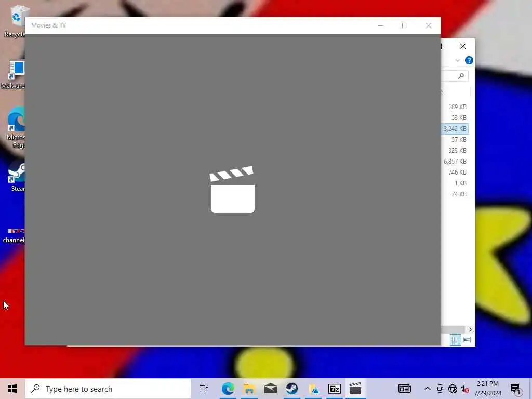Open the Action Center notifications icon

click(515, 389)
